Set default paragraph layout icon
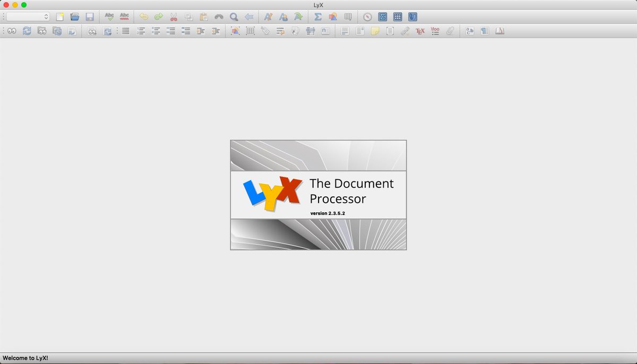The width and height of the screenshot is (637, 364). tap(126, 31)
